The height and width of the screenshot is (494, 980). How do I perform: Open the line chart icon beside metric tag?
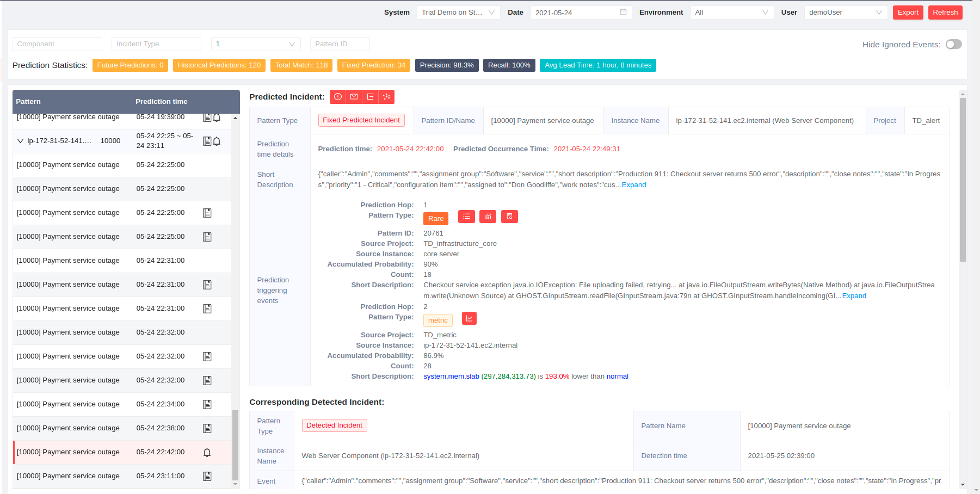tap(469, 318)
